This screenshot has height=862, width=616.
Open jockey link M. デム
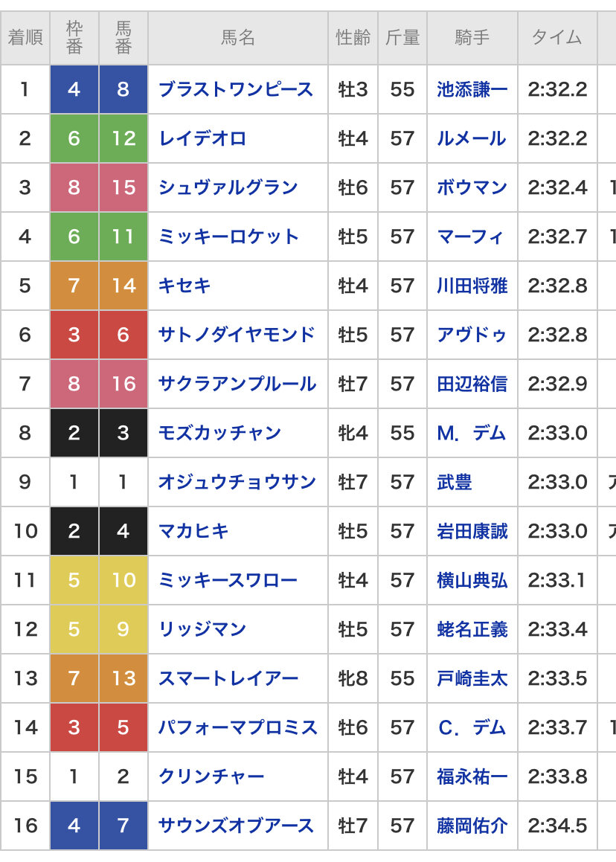[472, 433]
